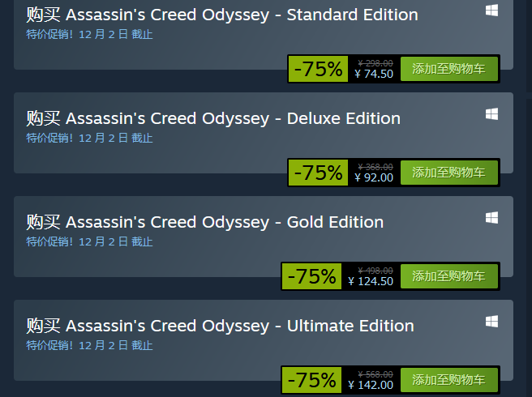This screenshot has height=397, width=532.
Task: Add Standard Edition to the shopping cart
Action: 449,69
